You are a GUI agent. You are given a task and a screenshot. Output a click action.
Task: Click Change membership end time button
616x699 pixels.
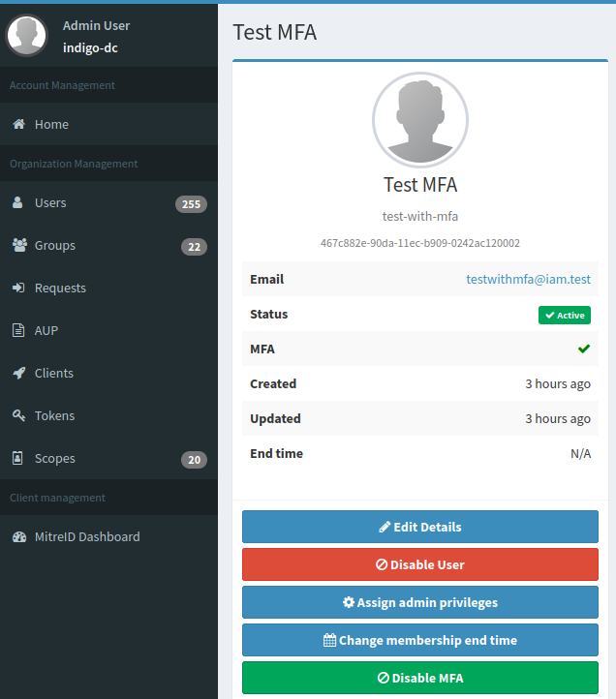[420, 640]
